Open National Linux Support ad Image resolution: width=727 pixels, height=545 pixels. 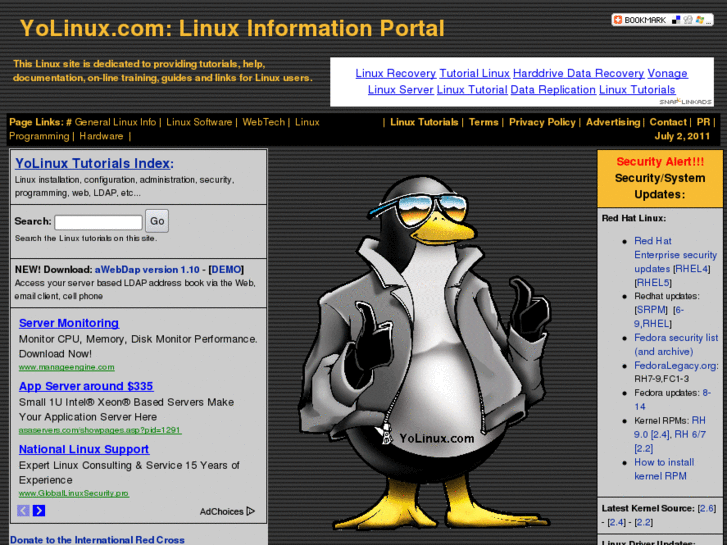[83, 449]
